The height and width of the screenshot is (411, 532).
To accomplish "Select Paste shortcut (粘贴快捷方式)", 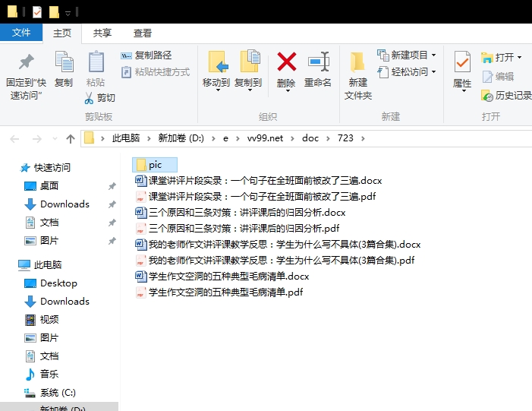I will pyautogui.click(x=156, y=72).
